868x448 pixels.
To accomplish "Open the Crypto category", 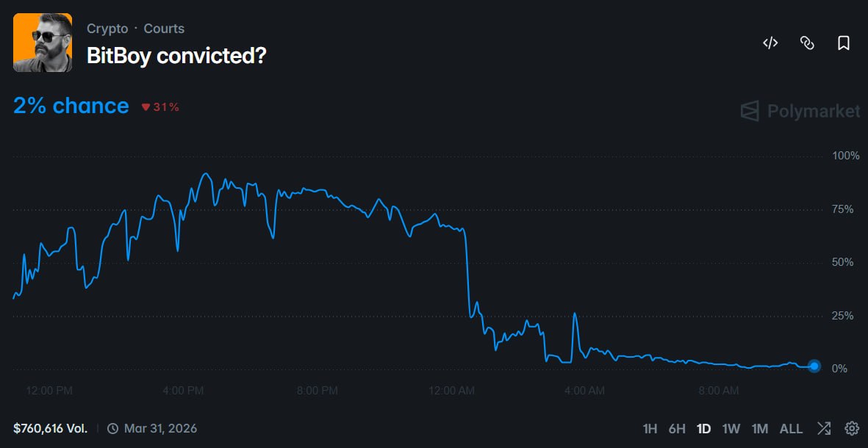I will pyautogui.click(x=107, y=28).
